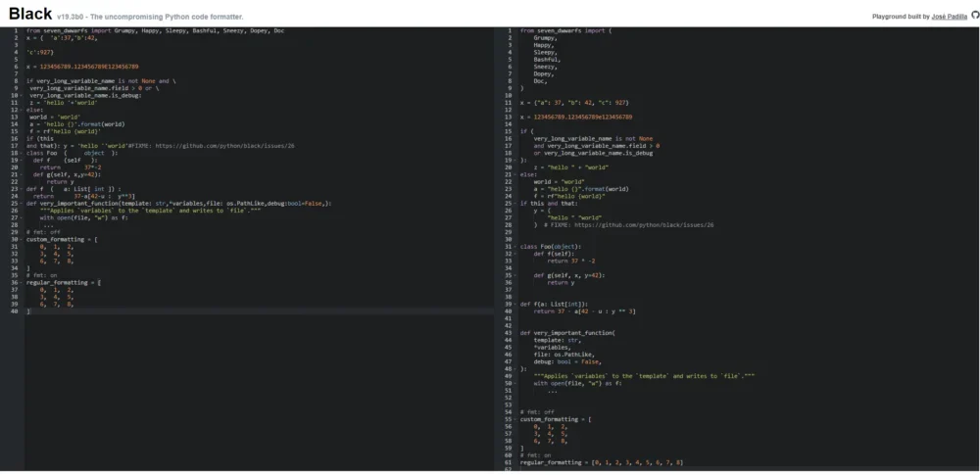The height and width of the screenshot is (475, 980).
Task: Click '# fmt: off' comment in the left editor
Action: 43,232
